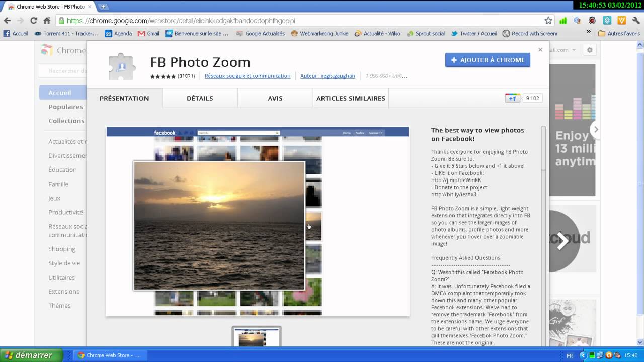
Task: Open Réseaux sociaux et communication category link
Action: [248, 76]
